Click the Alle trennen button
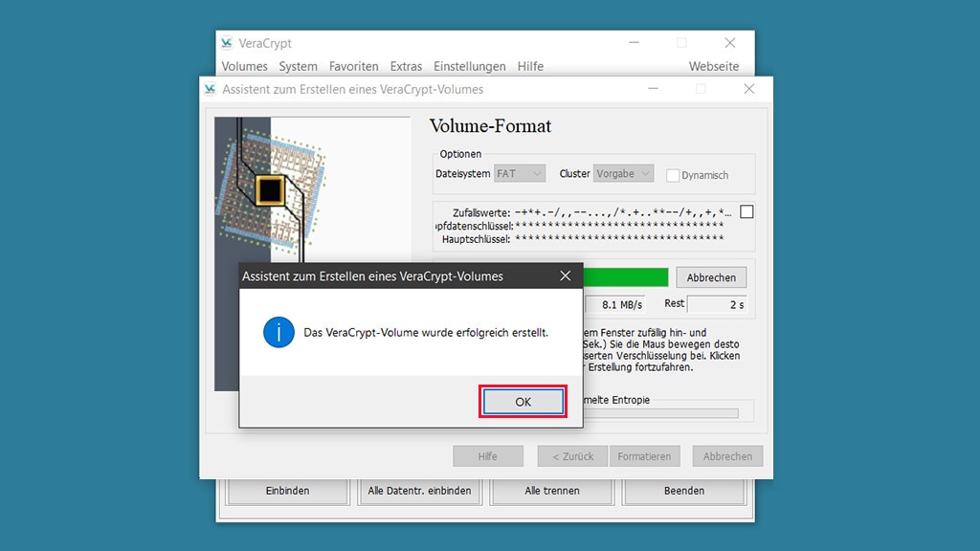This screenshot has width=980, height=551. coord(552,490)
